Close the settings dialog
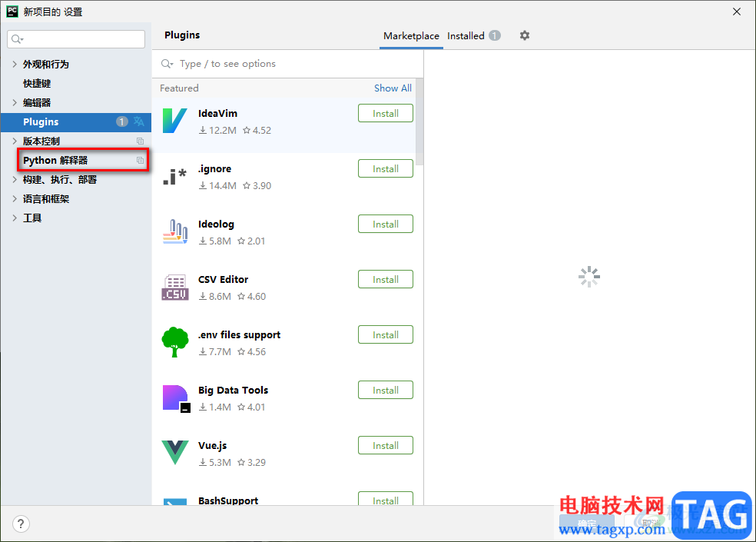756x542 pixels. pyautogui.click(x=737, y=12)
